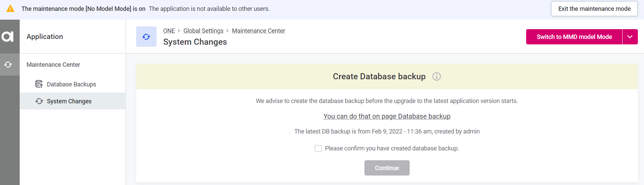Navigate to Global Settings breadcrumb
Screen dimensions: 644x185
203,31
